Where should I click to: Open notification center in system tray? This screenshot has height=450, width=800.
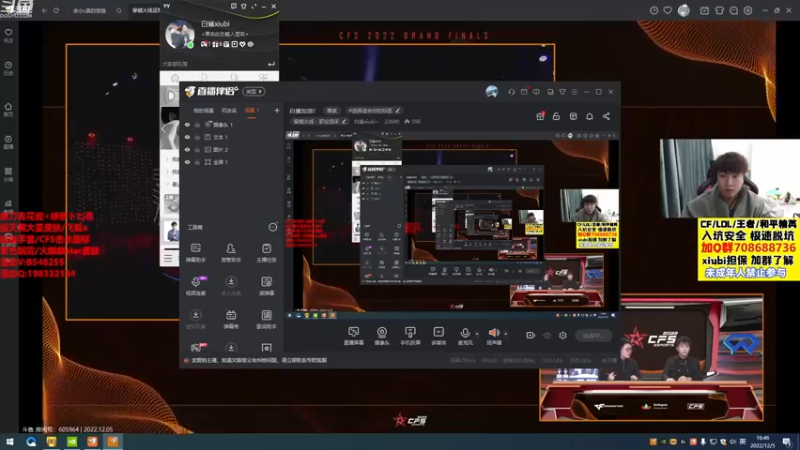tap(787, 442)
